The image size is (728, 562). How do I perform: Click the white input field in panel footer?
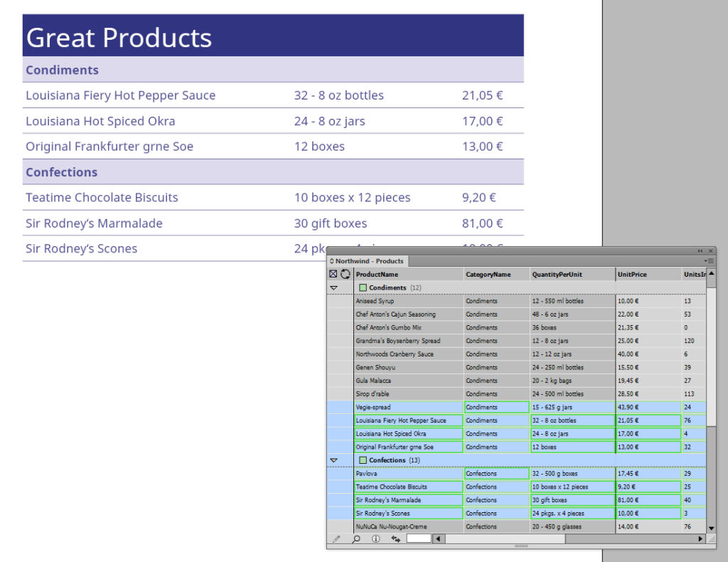[x=419, y=539]
